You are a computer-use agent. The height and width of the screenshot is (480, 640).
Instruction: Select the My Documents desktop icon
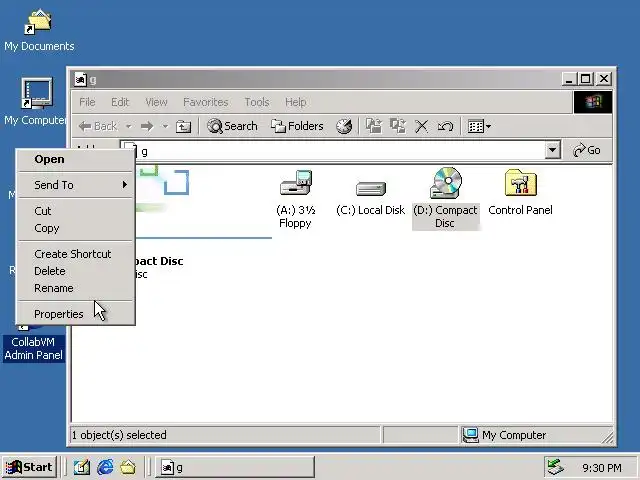pos(39,30)
